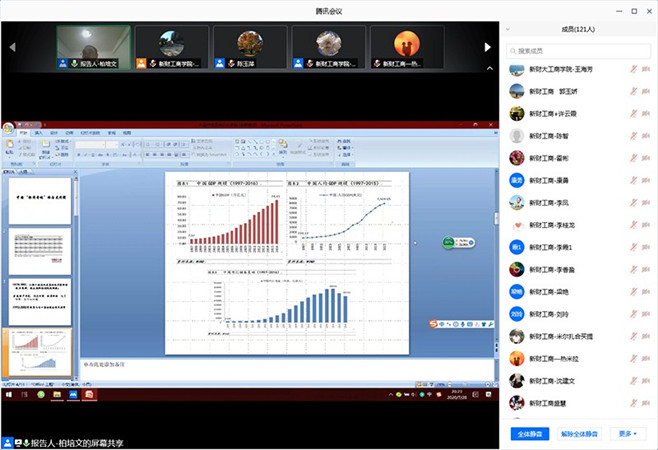This screenshot has width=658, height=450.
Task: Toggle camera icon for 新财工商-李凤
Action: point(646,202)
